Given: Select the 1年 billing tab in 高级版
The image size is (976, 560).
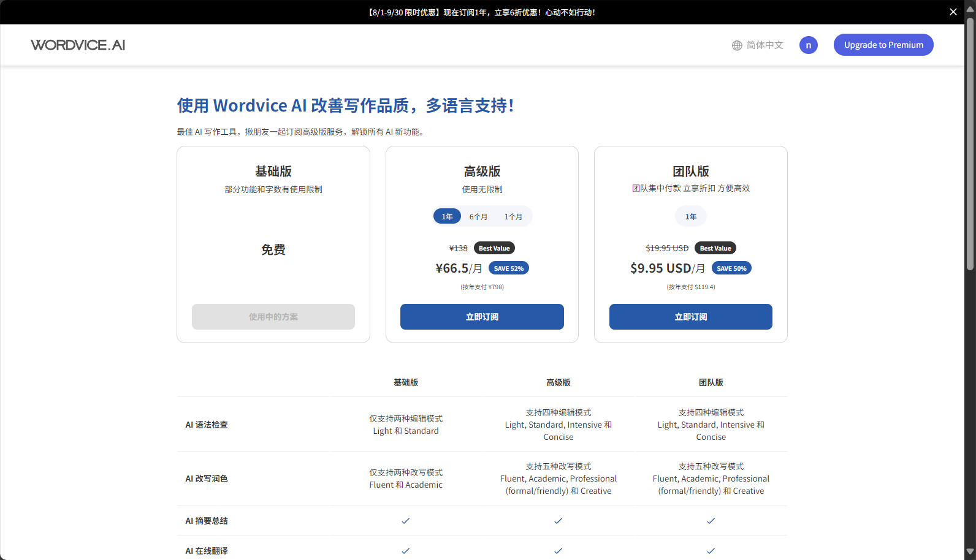Looking at the screenshot, I should 447,216.
